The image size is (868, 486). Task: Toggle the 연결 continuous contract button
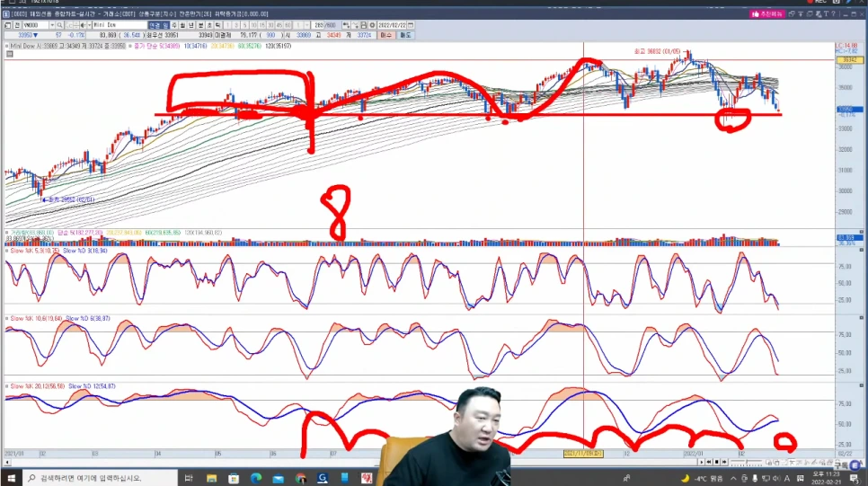pos(155,25)
